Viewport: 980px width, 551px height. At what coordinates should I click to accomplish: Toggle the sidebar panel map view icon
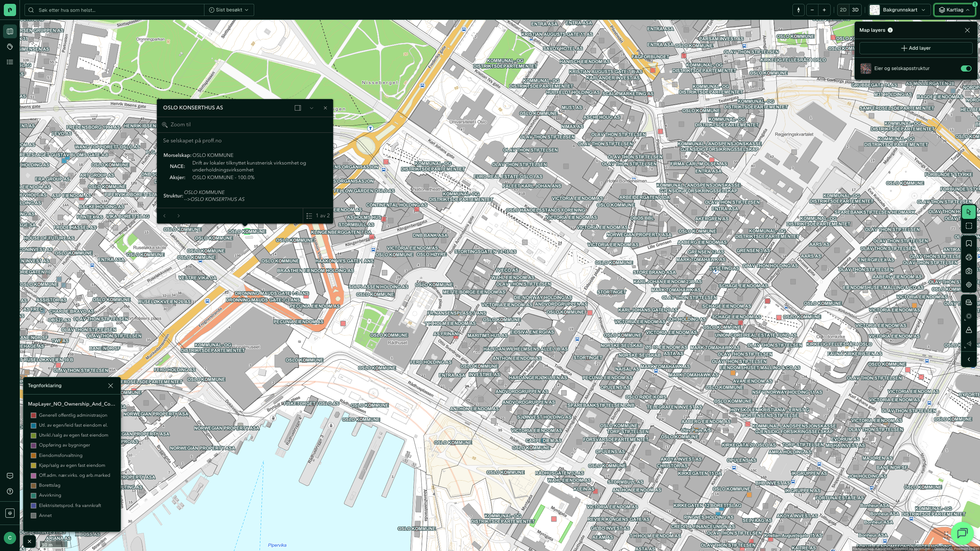(10, 31)
